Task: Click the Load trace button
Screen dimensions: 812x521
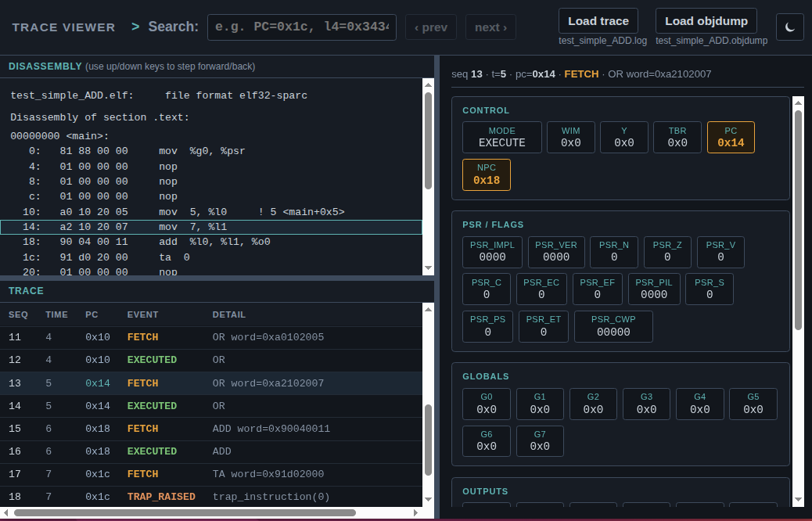Action: (x=598, y=21)
